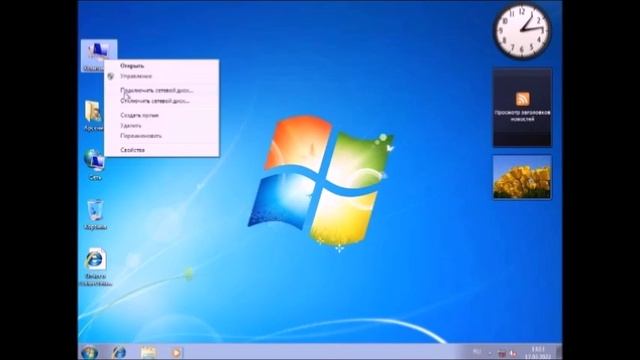The image size is (640, 360).
Task: Click the language indicator in system tray
Action: pos(477,352)
